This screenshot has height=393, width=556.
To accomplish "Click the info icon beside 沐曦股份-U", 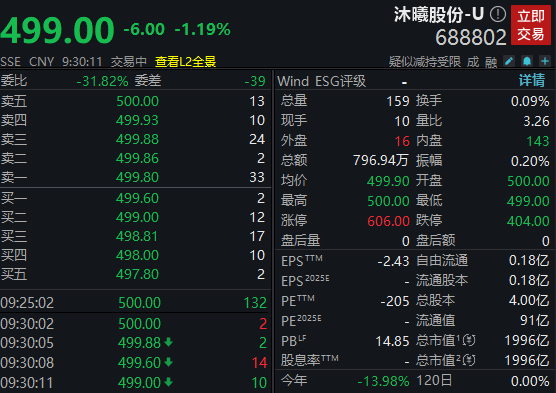I will click(x=498, y=15).
